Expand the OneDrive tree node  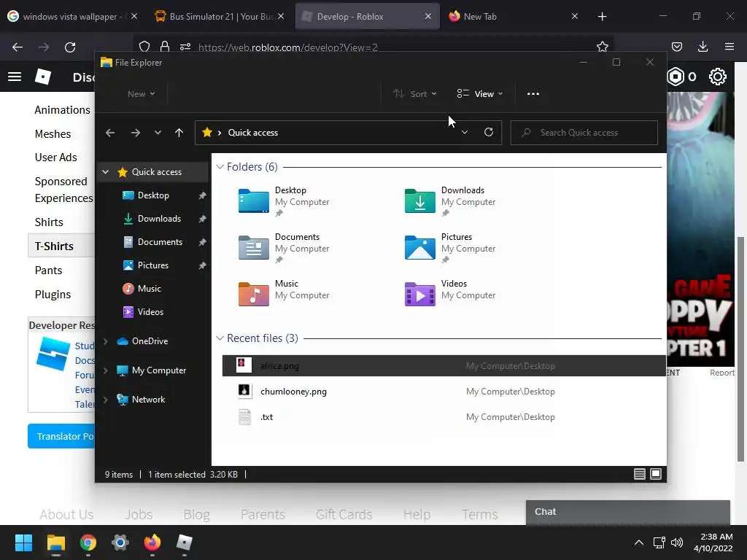click(x=105, y=341)
